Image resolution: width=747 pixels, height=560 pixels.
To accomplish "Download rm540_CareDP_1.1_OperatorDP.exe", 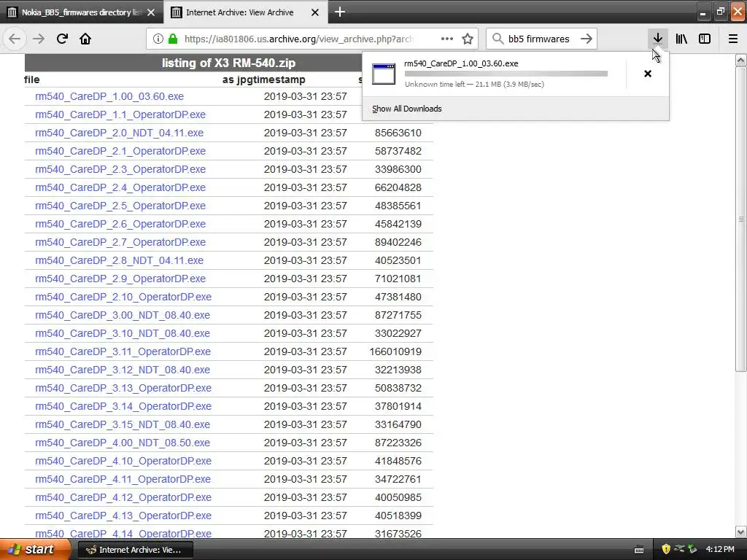I will click(x=120, y=114).
